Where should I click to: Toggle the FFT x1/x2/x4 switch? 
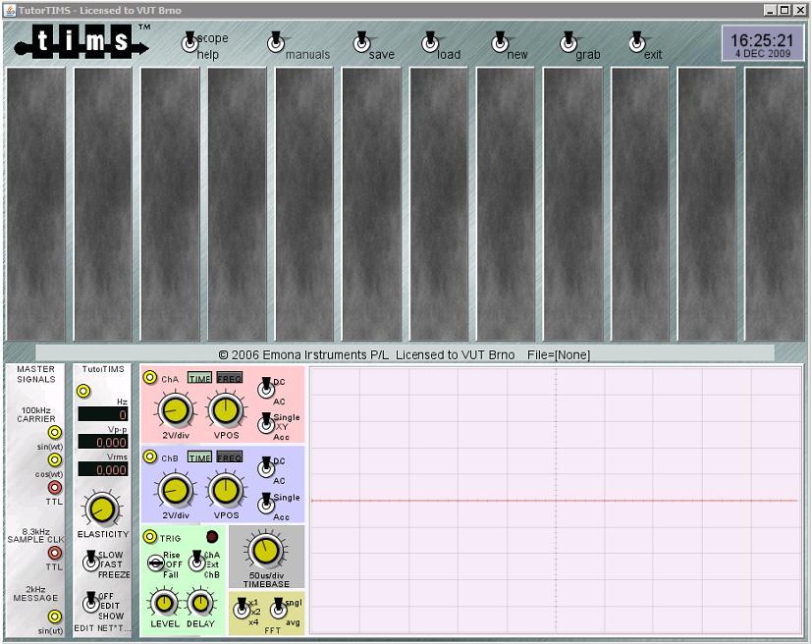(242, 609)
